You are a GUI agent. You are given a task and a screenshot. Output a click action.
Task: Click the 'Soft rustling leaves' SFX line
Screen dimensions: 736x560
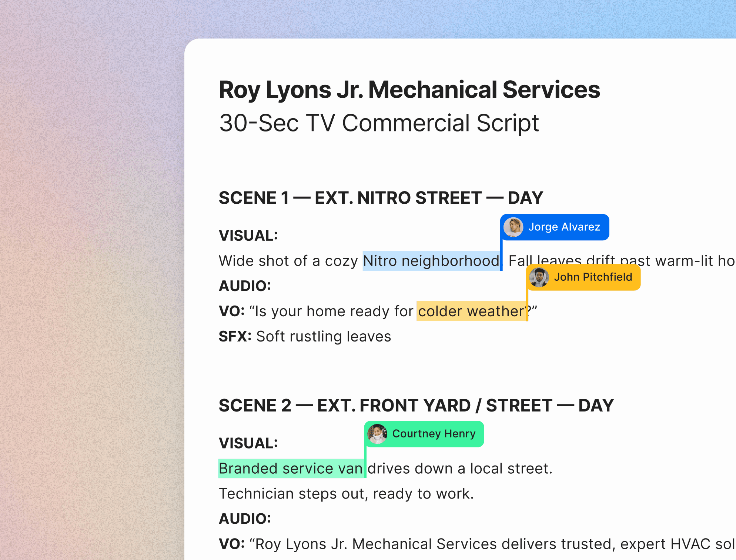tap(323, 337)
